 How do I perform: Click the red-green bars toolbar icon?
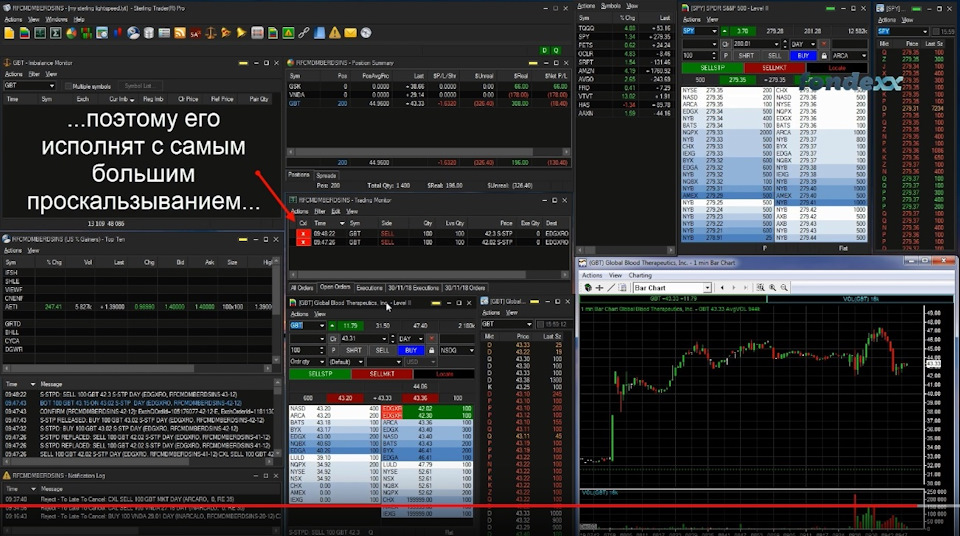(x=86, y=33)
